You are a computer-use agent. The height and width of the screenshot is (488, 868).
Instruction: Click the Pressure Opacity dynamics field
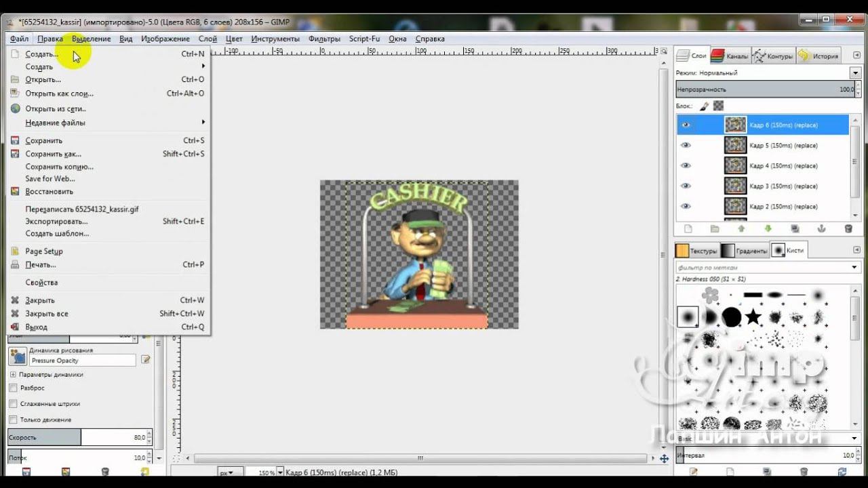(x=82, y=361)
